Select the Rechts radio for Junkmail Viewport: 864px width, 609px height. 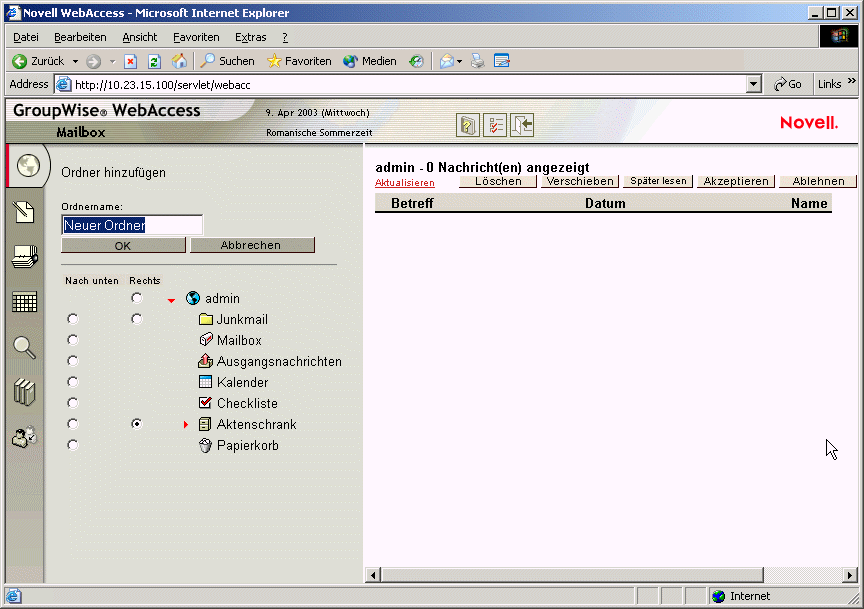[x=137, y=319]
